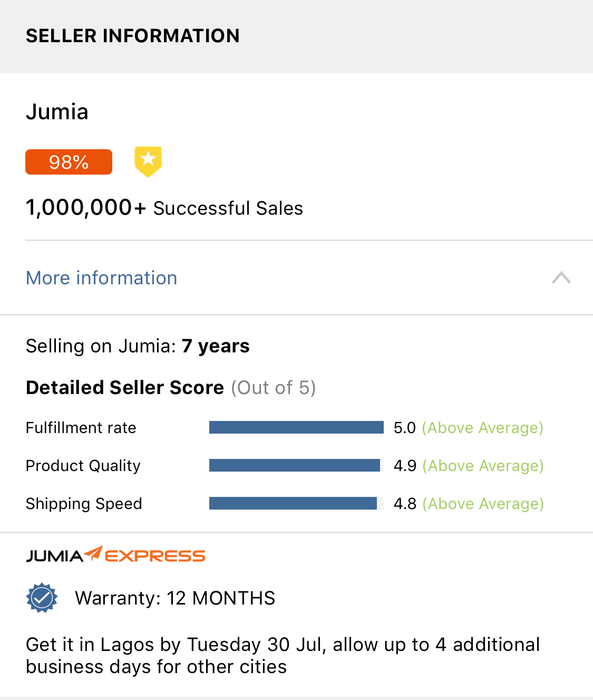Tap the Shipping Speed score bar

pyautogui.click(x=293, y=503)
